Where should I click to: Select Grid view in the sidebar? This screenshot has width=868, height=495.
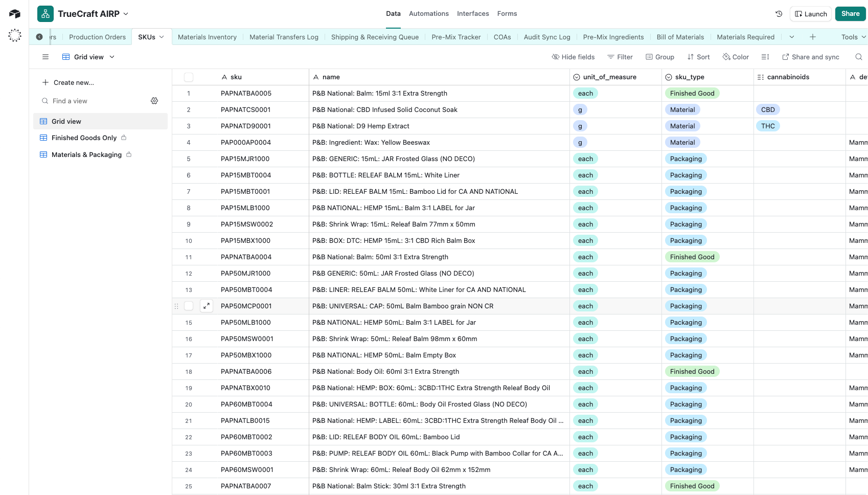[100, 121]
